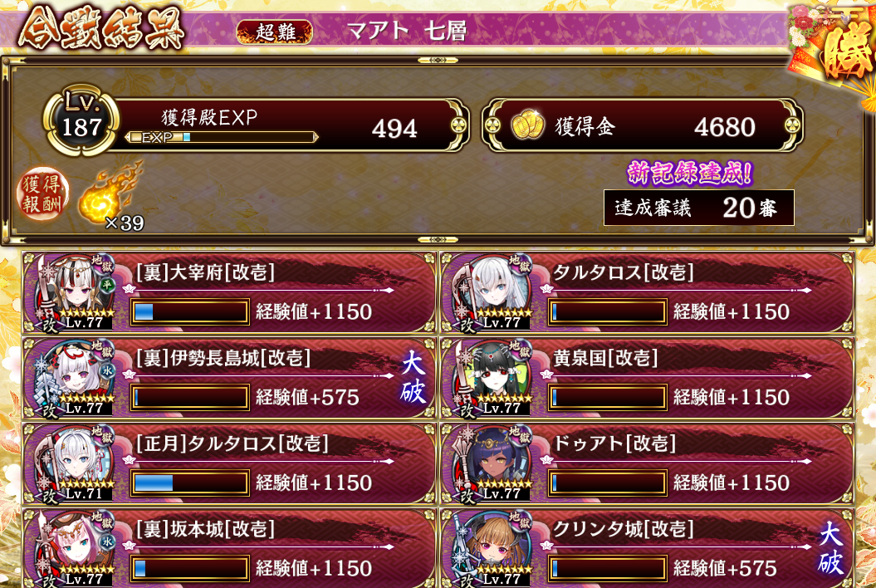Click タルタロス[改壱] character portrait

pos(492,292)
